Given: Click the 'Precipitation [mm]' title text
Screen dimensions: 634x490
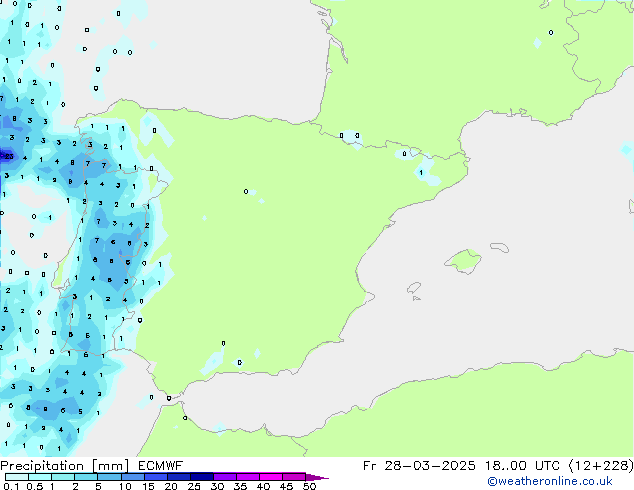Looking at the screenshot, I should tap(65, 466).
